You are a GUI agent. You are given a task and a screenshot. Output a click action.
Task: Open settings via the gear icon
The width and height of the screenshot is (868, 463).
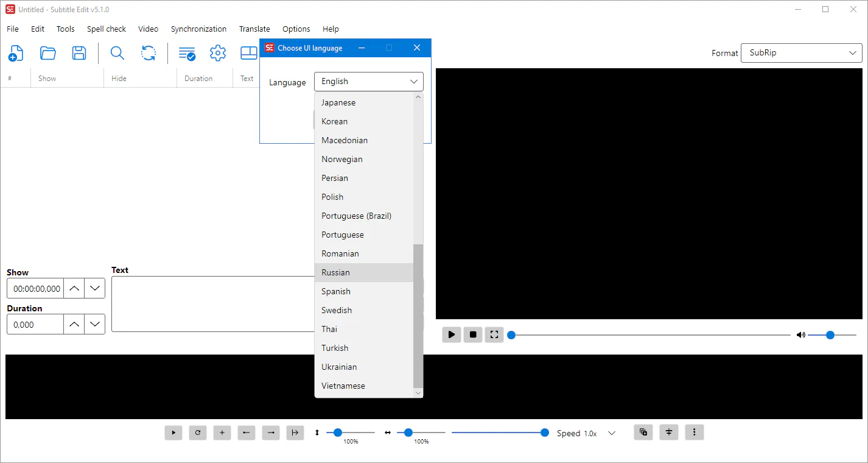218,53
